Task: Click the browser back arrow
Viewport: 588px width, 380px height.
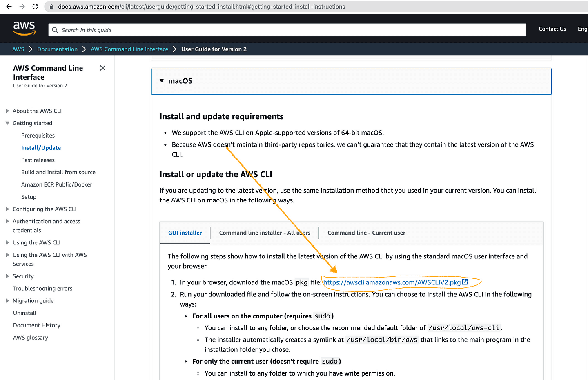Action: point(9,7)
